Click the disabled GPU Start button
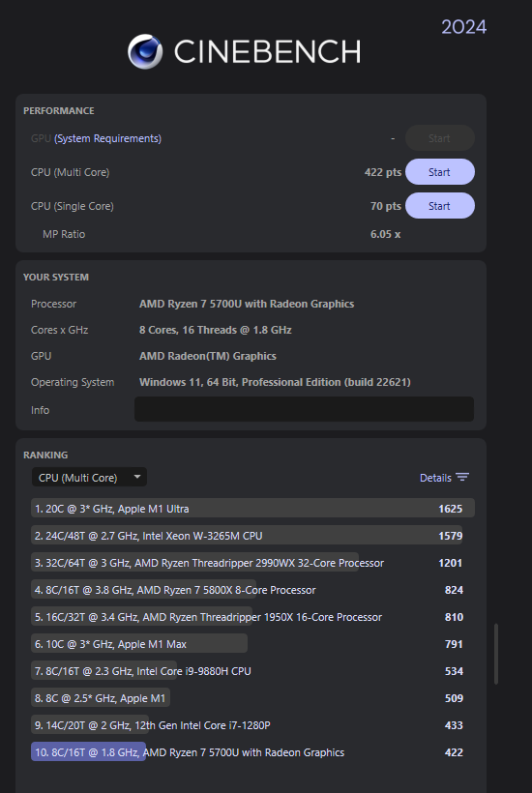 click(439, 138)
